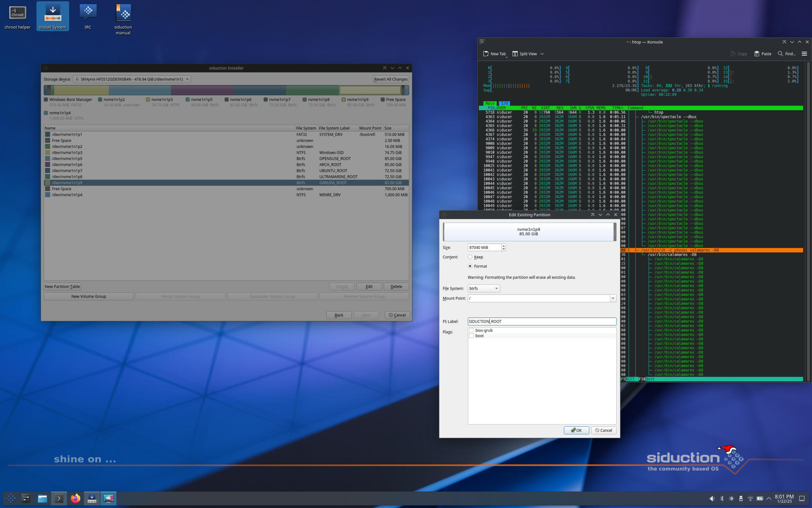The height and width of the screenshot is (508, 812).
Task: Sort by MEM% column in htop
Action: pyautogui.click(x=601, y=108)
